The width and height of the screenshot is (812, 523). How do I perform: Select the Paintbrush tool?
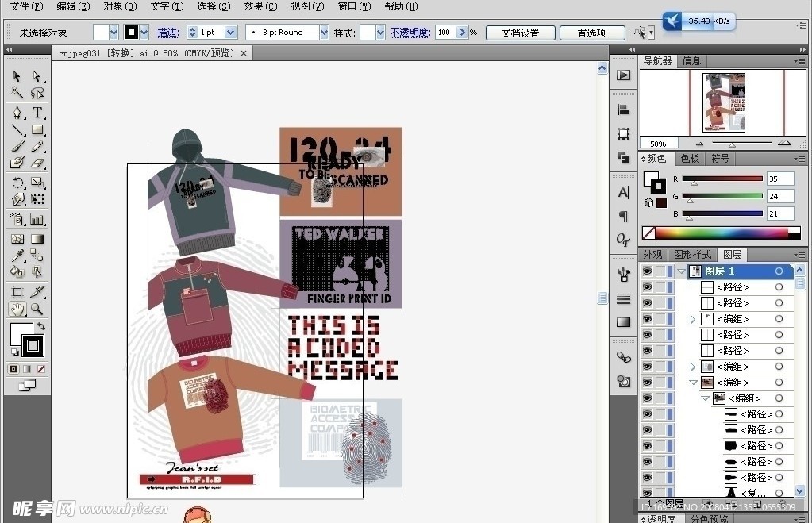[17, 147]
